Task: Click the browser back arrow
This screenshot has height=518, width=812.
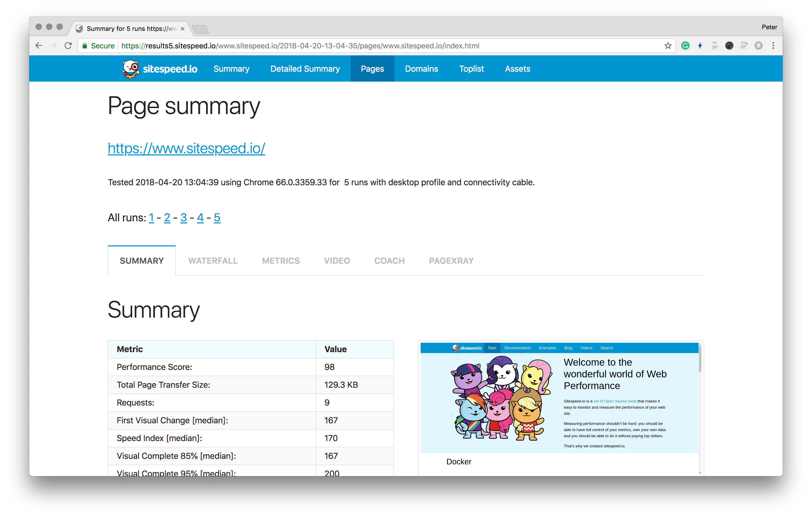Action: click(39, 46)
